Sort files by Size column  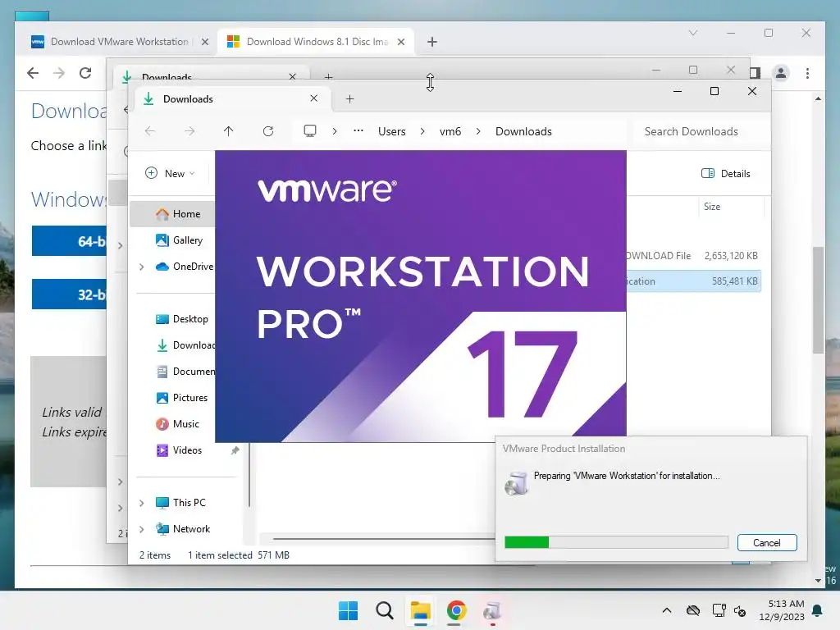[x=712, y=207]
